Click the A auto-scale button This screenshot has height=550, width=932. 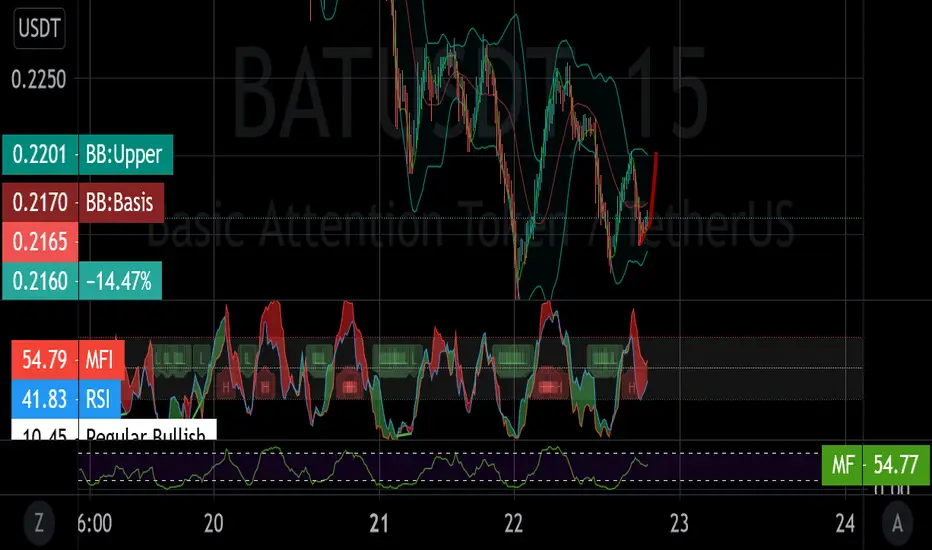pyautogui.click(x=898, y=523)
